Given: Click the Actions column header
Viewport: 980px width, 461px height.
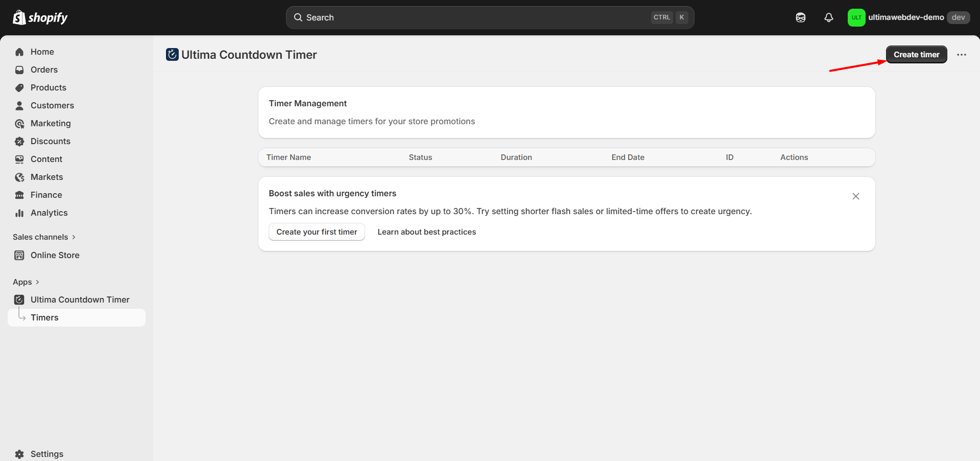Looking at the screenshot, I should coord(794,157).
